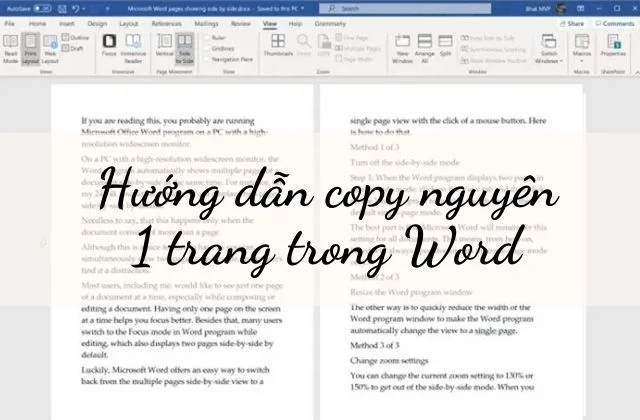Image resolution: width=640 pixels, height=420 pixels.
Task: Open the Design tab
Action: [97, 24]
